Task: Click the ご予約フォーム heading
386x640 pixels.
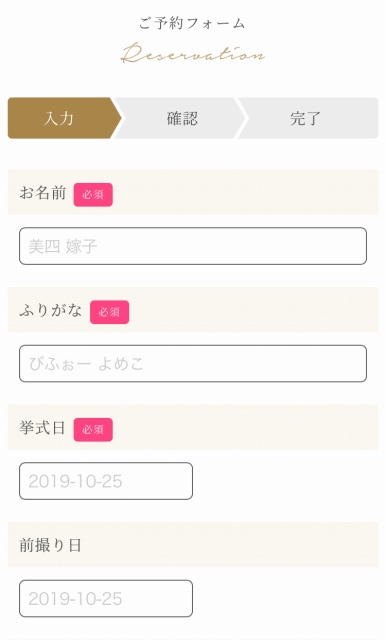Action: [192, 23]
